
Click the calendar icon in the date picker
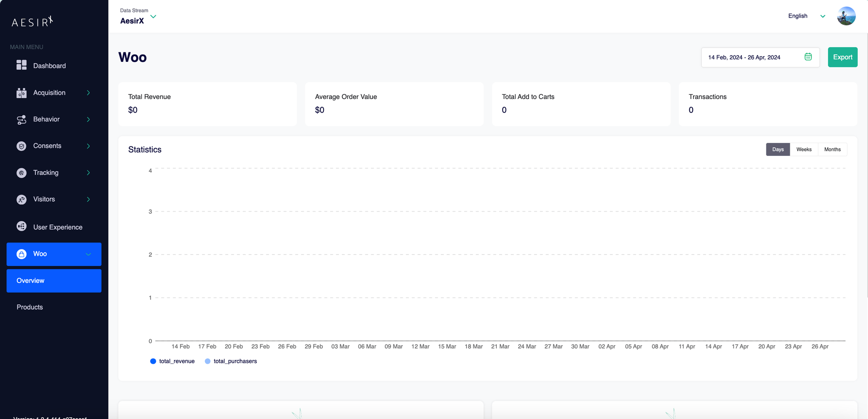tap(808, 57)
